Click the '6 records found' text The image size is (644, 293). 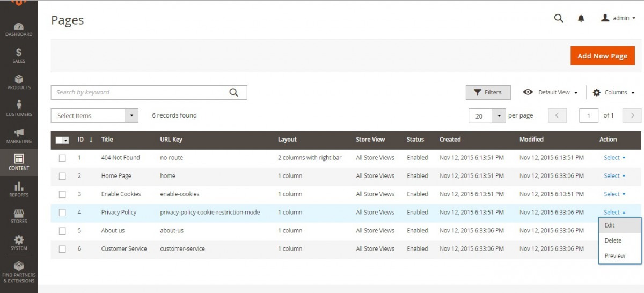(174, 115)
